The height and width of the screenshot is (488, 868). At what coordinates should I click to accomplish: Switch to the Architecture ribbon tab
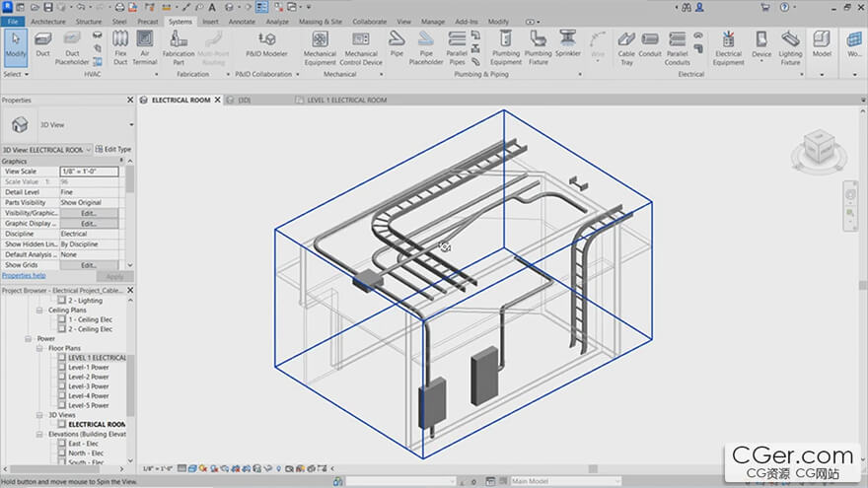tap(47, 22)
